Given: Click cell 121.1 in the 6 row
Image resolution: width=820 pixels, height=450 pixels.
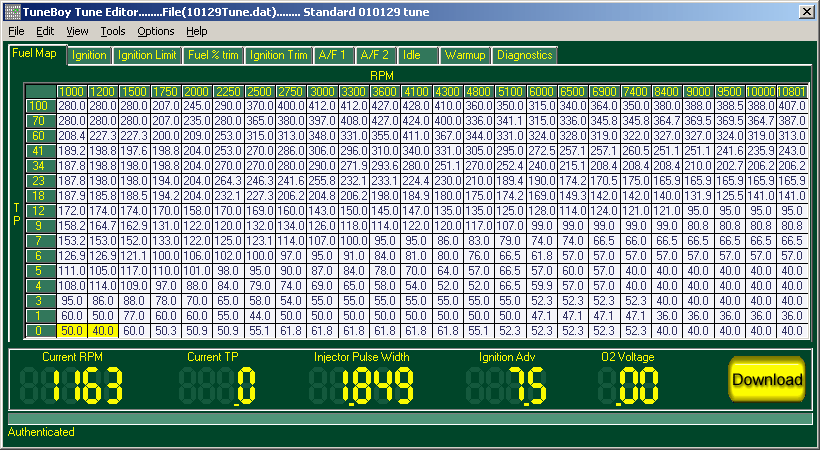Looking at the screenshot, I should pyautogui.click(x=134, y=256).
